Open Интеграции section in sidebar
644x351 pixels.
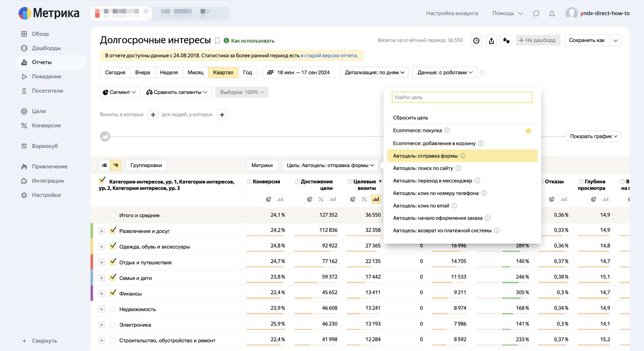pyautogui.click(x=43, y=181)
